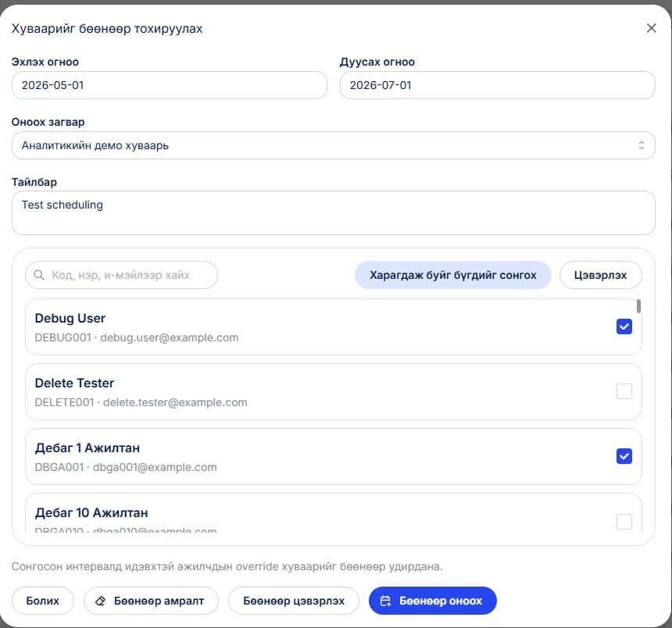Click the search magnifier icon
The height and width of the screenshot is (628, 672).
click(39, 275)
